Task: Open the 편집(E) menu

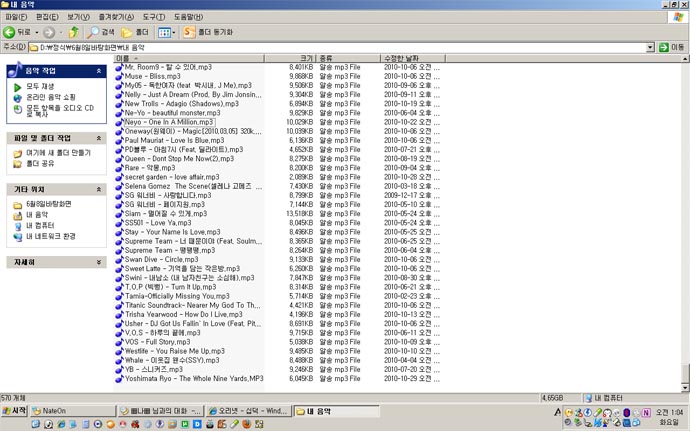Action: click(47, 17)
